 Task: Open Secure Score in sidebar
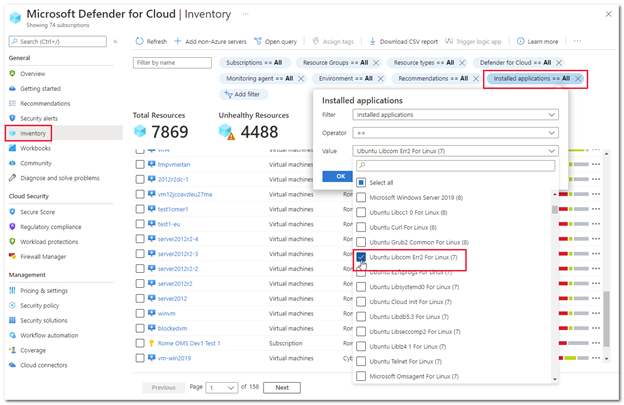point(37,212)
